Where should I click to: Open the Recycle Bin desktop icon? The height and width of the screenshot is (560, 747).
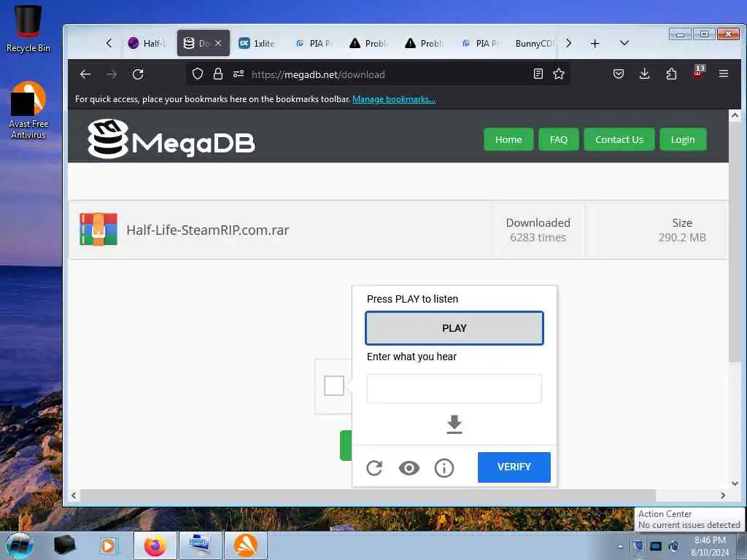point(28,28)
